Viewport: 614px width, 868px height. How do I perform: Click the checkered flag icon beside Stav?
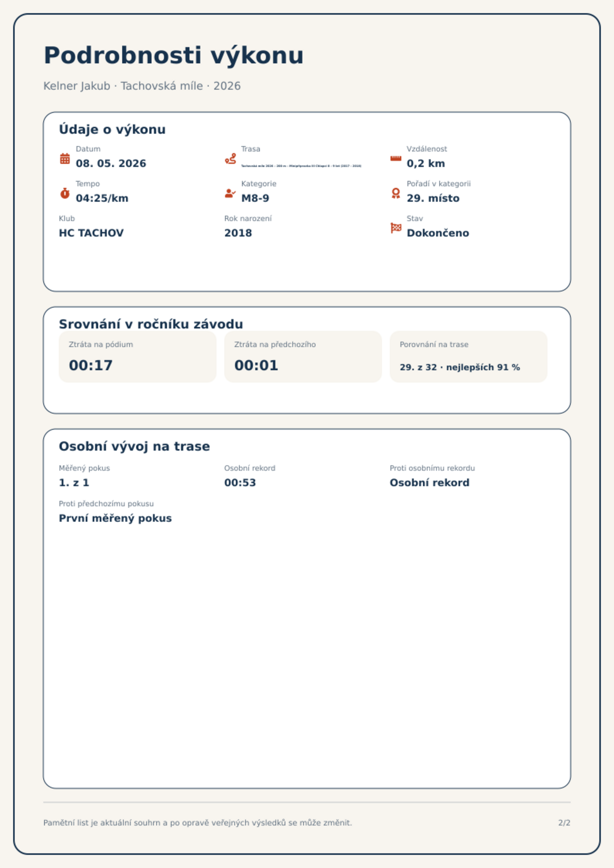click(x=396, y=228)
